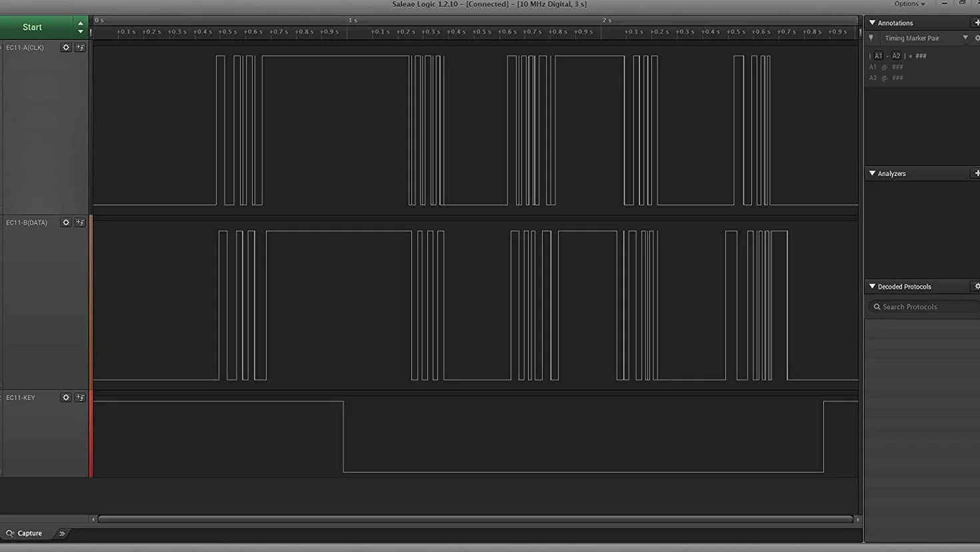Click the EC11-KEY rising edge near end
Image resolution: width=980 pixels, height=552 pixels.
823,437
